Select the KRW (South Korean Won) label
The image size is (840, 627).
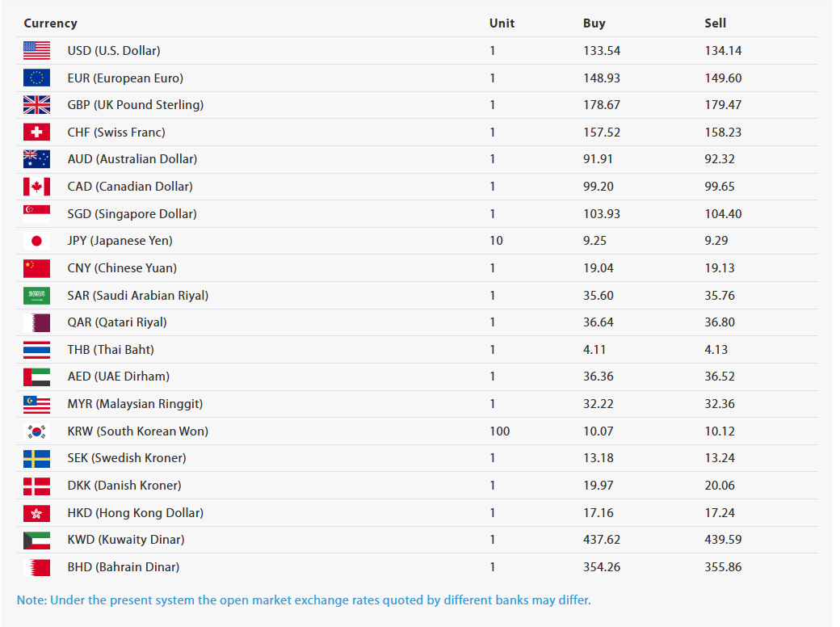click(137, 431)
